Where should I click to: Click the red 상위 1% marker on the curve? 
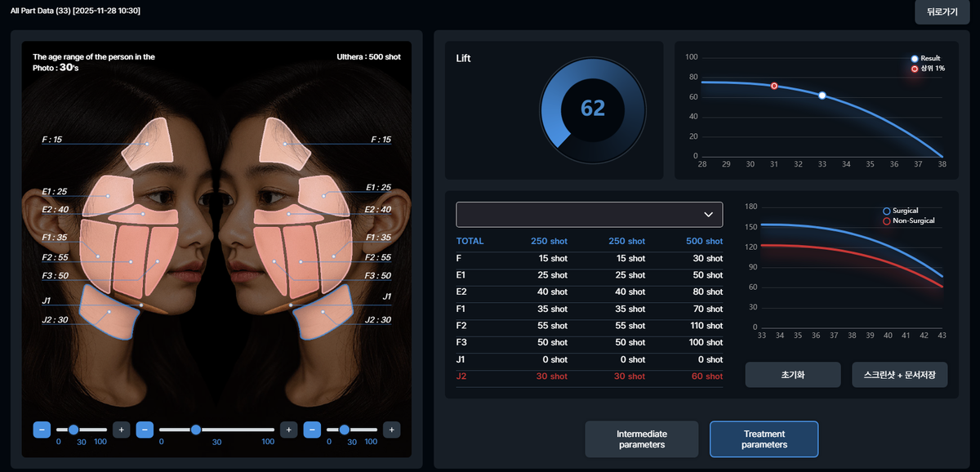click(x=774, y=86)
